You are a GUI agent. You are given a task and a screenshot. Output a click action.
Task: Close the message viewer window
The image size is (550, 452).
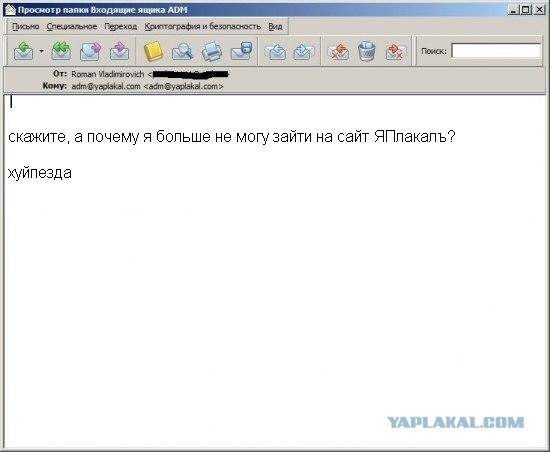(x=539, y=10)
